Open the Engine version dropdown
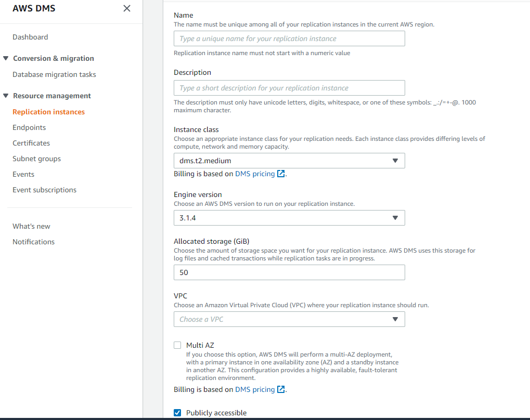This screenshot has height=420, width=530. [289, 218]
